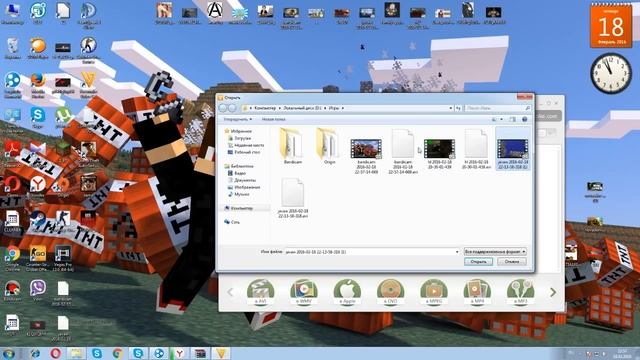Screen dimensions: 640x360
Task: Open Yandex browser from the taskbar
Action: click(x=179, y=353)
